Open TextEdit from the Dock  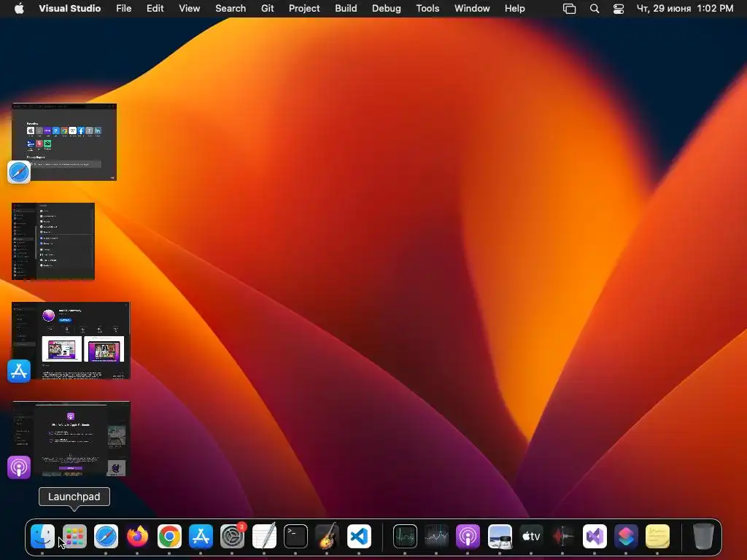coord(264,536)
